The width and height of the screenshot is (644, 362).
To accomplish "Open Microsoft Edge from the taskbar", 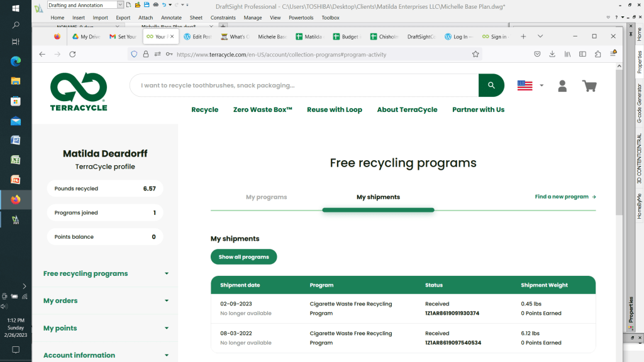I will [16, 61].
